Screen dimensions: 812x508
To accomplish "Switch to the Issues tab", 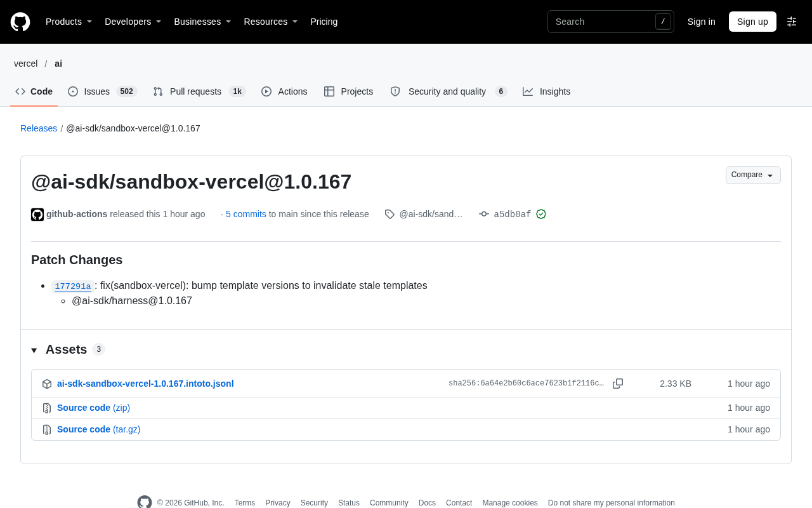I will [103, 91].
